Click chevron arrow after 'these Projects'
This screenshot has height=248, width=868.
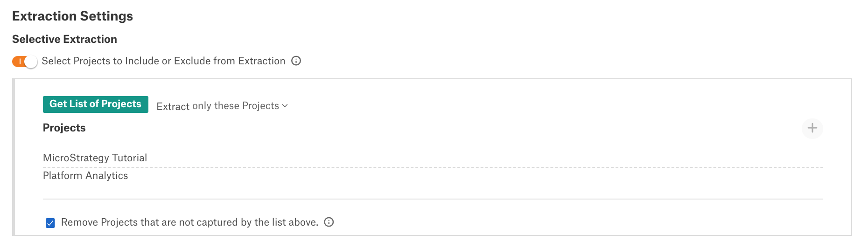pos(285,106)
